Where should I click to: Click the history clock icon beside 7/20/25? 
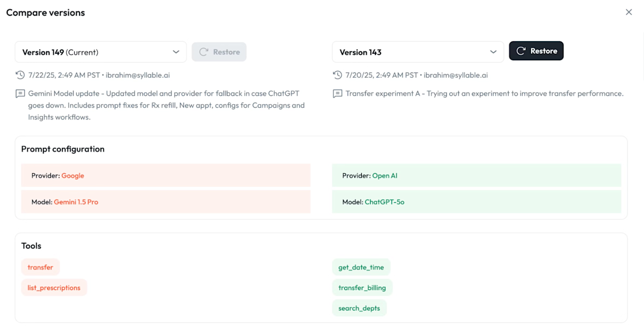coord(338,75)
